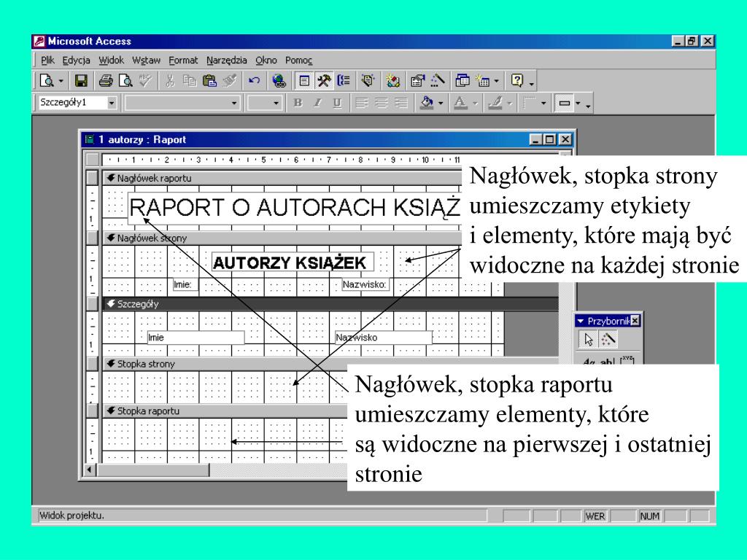
Task: Click the Print icon
Action: (x=106, y=81)
